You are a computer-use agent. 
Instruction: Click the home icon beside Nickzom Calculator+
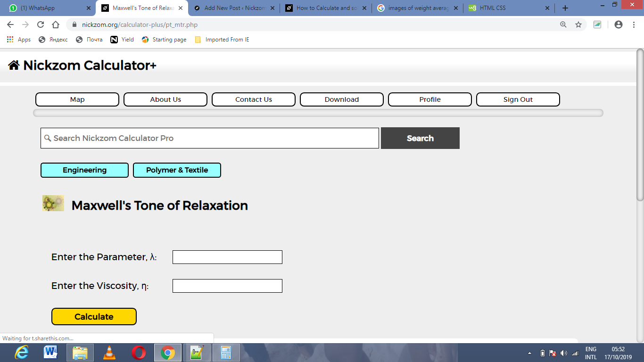(14, 65)
